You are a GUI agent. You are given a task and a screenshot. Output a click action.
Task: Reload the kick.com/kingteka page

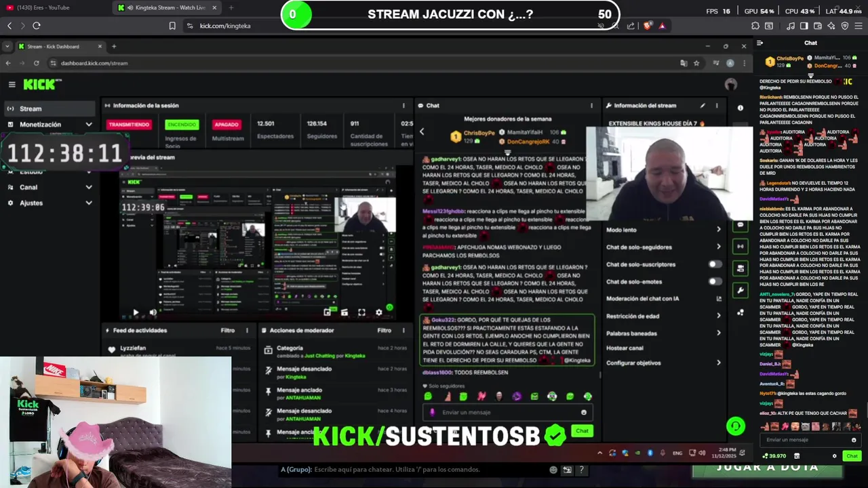37,26
